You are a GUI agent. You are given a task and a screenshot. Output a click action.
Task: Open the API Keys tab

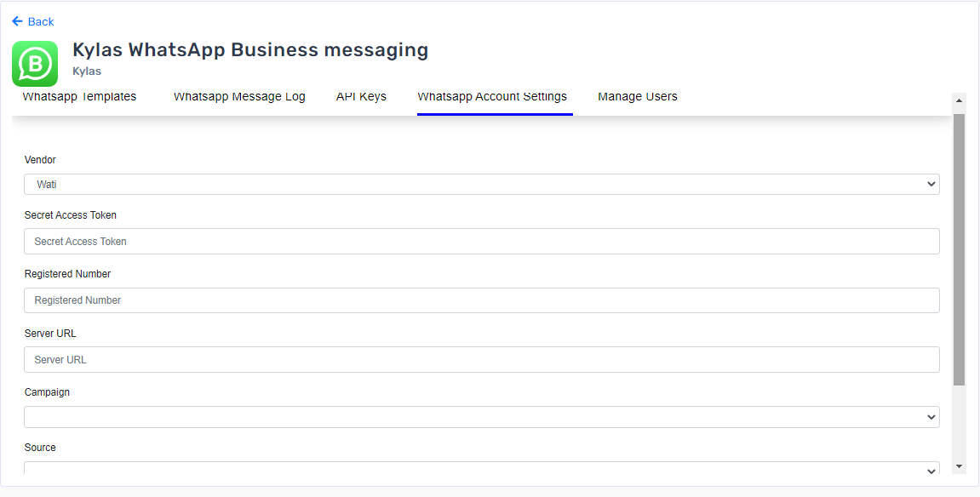click(361, 97)
